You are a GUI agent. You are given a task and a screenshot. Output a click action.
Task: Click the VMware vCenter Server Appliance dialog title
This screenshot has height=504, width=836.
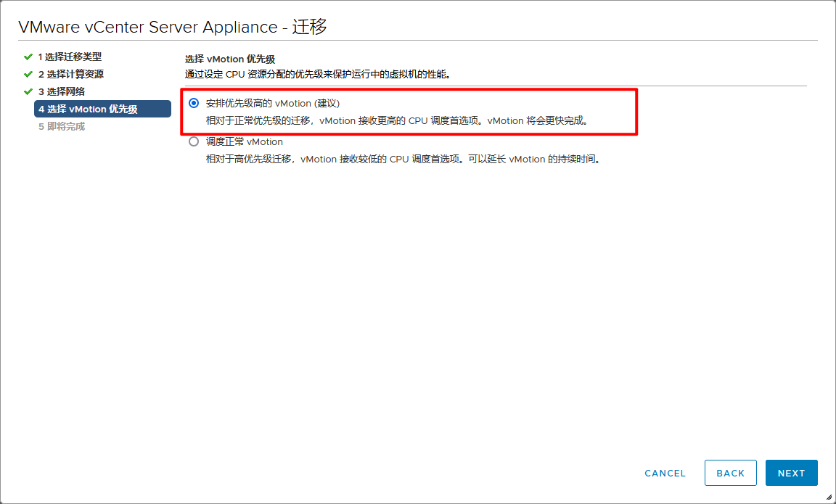coord(173,27)
